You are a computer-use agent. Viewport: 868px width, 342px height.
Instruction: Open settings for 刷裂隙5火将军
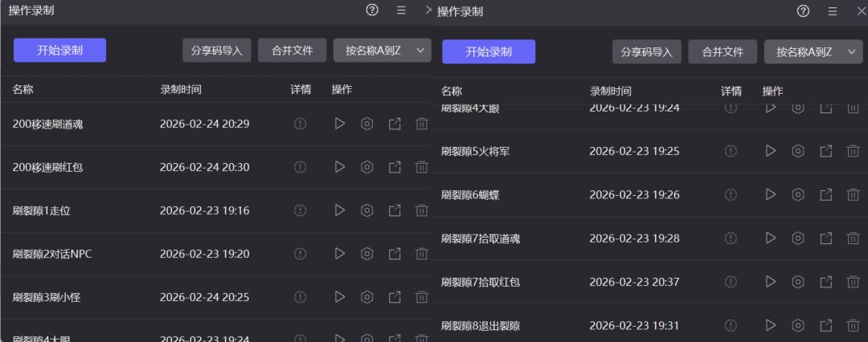pos(798,150)
